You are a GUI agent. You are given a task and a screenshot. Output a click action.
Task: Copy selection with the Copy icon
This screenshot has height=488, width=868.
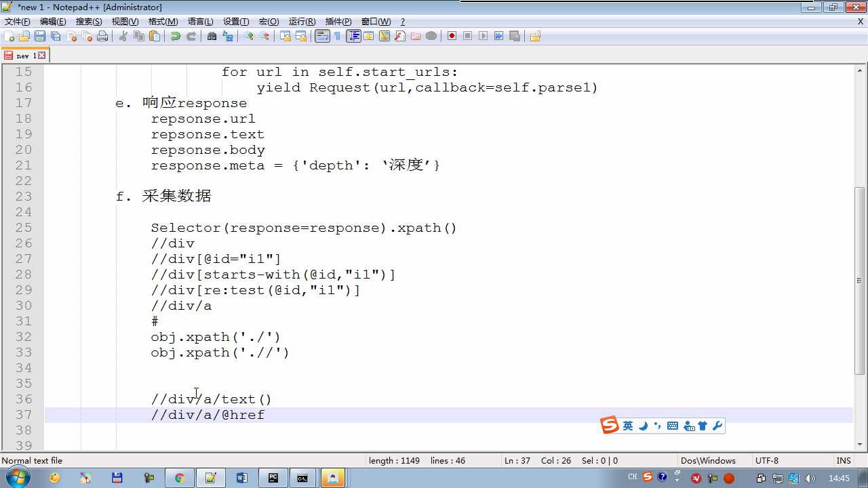pos(139,37)
